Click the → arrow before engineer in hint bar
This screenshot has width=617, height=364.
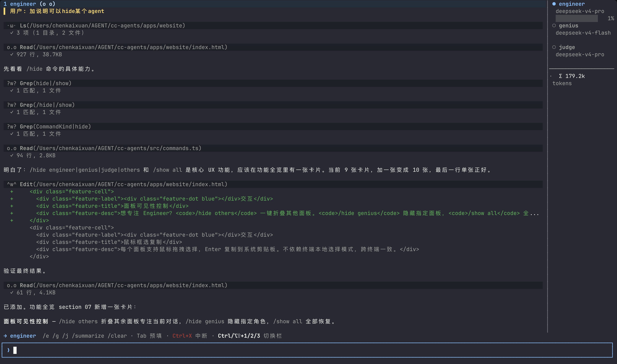(x=5, y=336)
